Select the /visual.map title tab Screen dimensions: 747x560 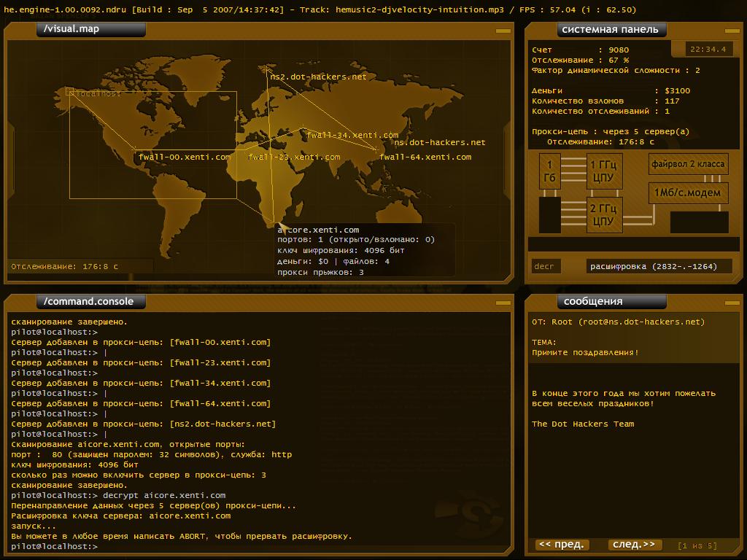pyautogui.click(x=91, y=29)
